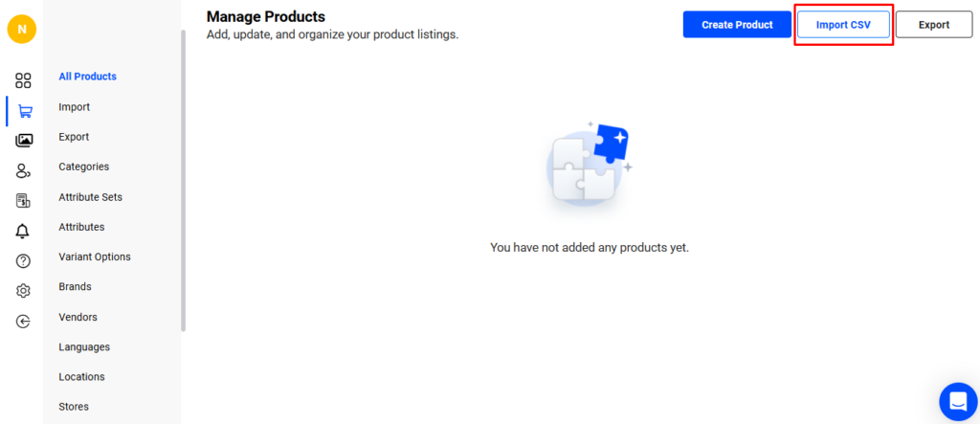Go to Attribute Sets menu item
This screenshot has width=980, height=424.
[x=90, y=197]
